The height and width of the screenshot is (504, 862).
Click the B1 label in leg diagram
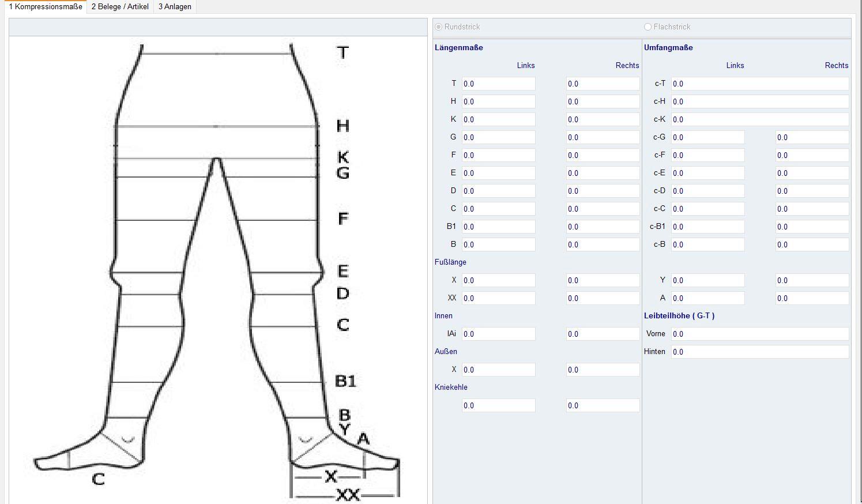point(345,381)
